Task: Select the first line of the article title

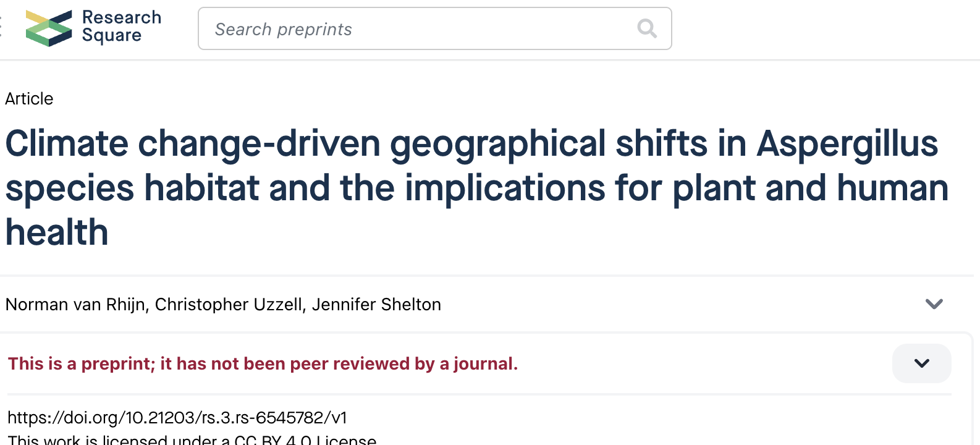Action: [472, 144]
